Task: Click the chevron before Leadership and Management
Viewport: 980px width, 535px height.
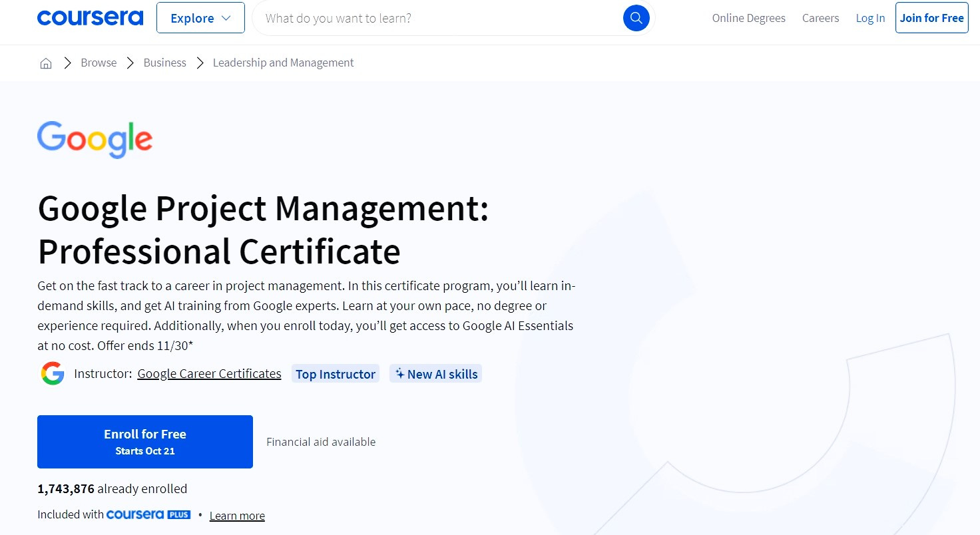Action: coord(200,63)
